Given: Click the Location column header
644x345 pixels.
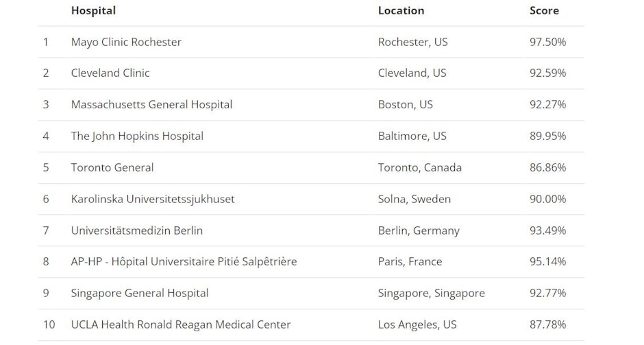Looking at the screenshot, I should [x=401, y=11].
